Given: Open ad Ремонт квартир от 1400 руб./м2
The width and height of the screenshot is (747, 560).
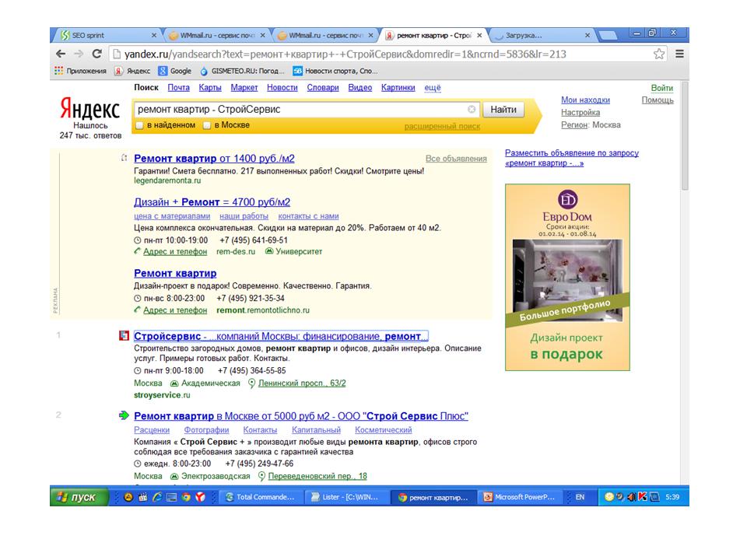Looking at the screenshot, I should click(215, 159).
